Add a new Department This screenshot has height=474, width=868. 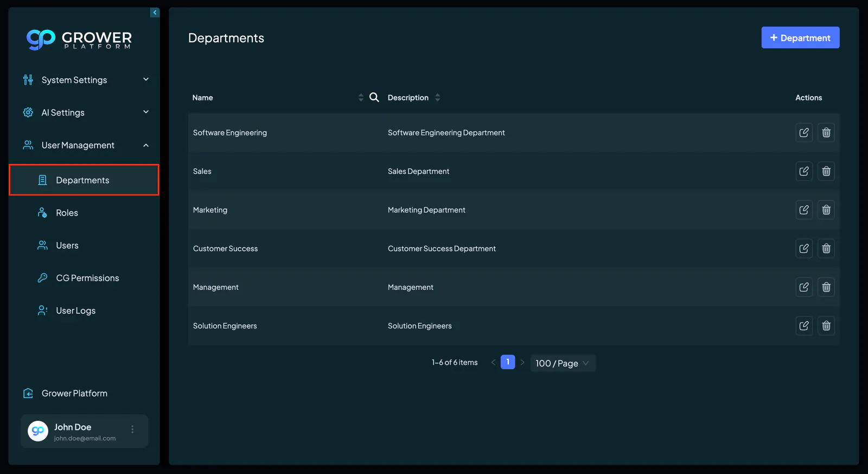[800, 37]
